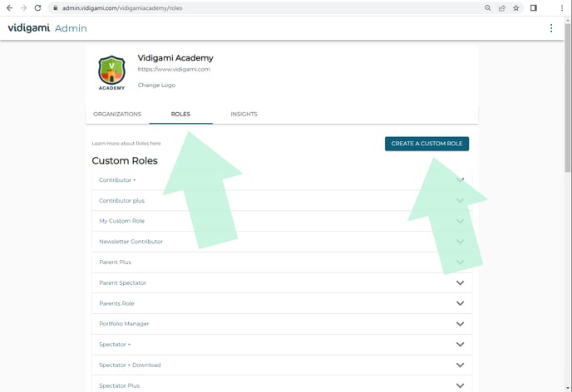
Task: Open the www.vidigami.com link
Action: (174, 69)
